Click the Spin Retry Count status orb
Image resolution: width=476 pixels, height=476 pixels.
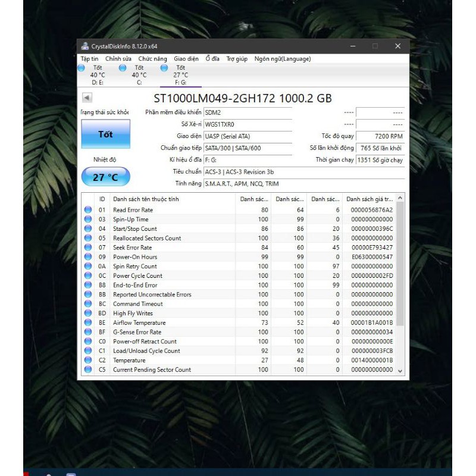[x=88, y=266]
